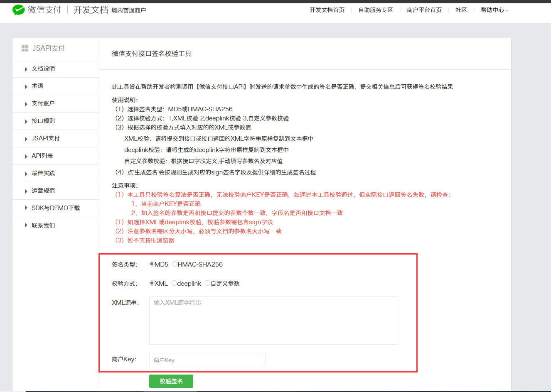Image resolution: width=551 pixels, height=392 pixels.
Task: Expand the 最佳实践 sidebar arrow
Action: point(26,174)
